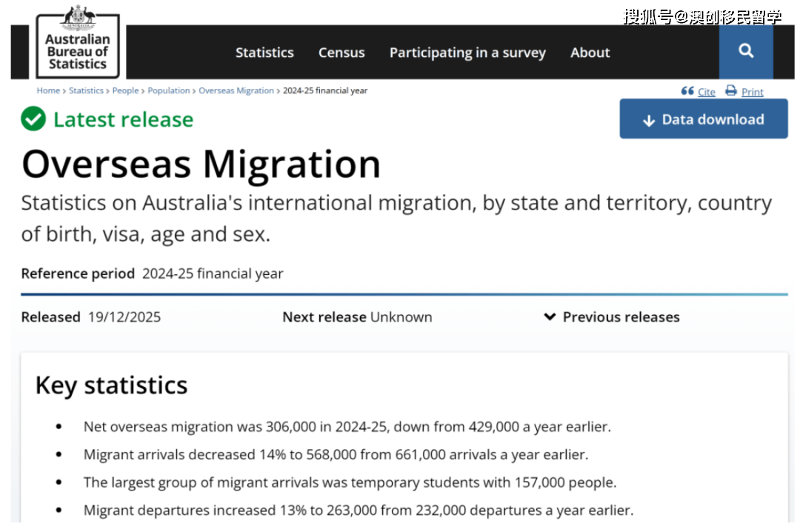Click the search magnifier icon
800x532 pixels.
coord(746,51)
